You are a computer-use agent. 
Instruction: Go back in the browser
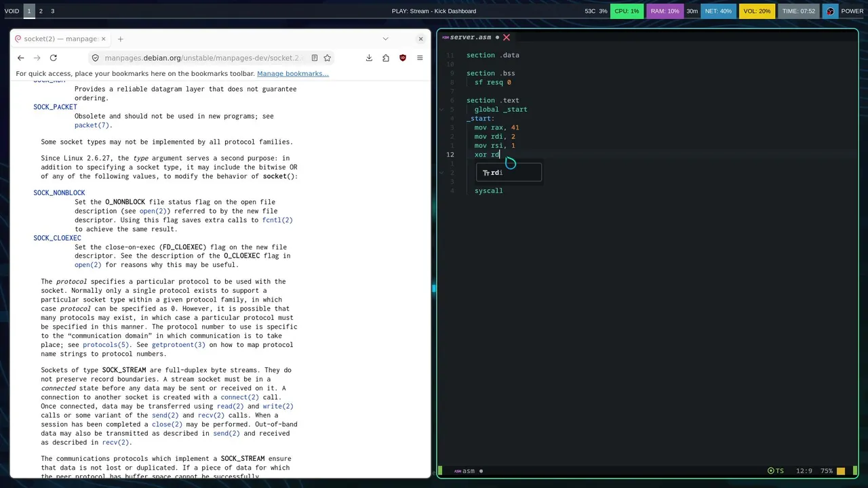click(20, 58)
